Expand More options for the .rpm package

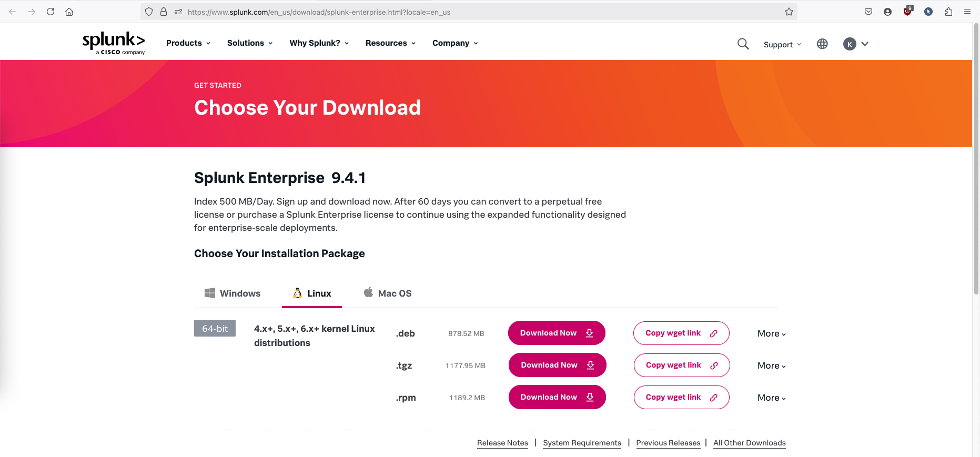tap(771, 398)
